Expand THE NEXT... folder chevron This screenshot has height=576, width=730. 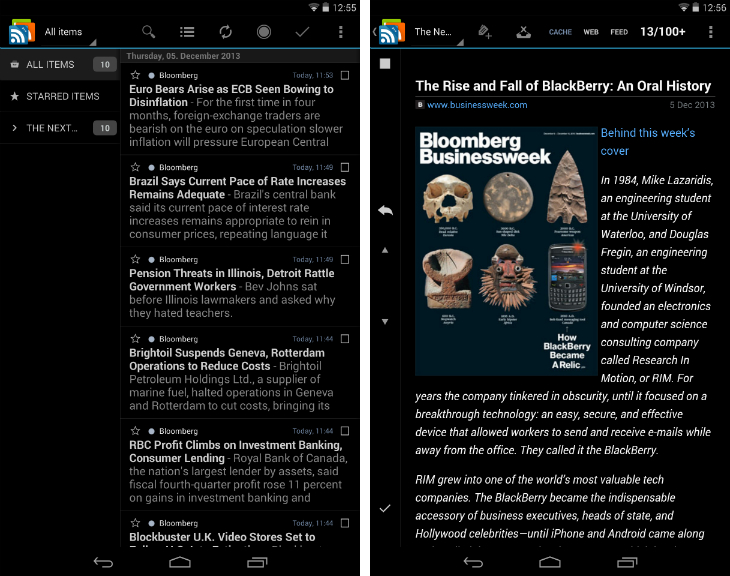tap(14, 128)
